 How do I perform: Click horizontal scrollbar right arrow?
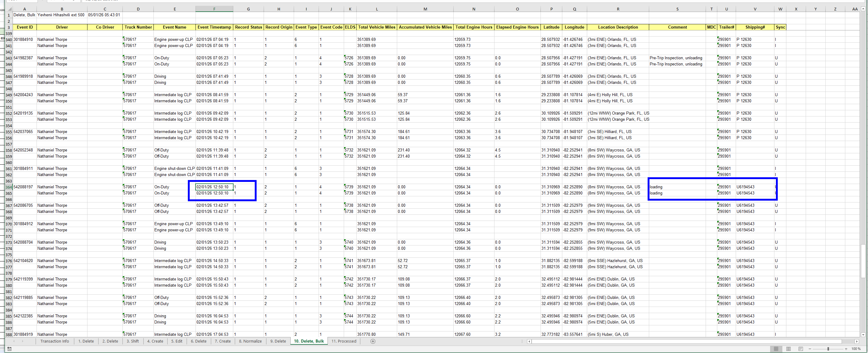(x=857, y=341)
